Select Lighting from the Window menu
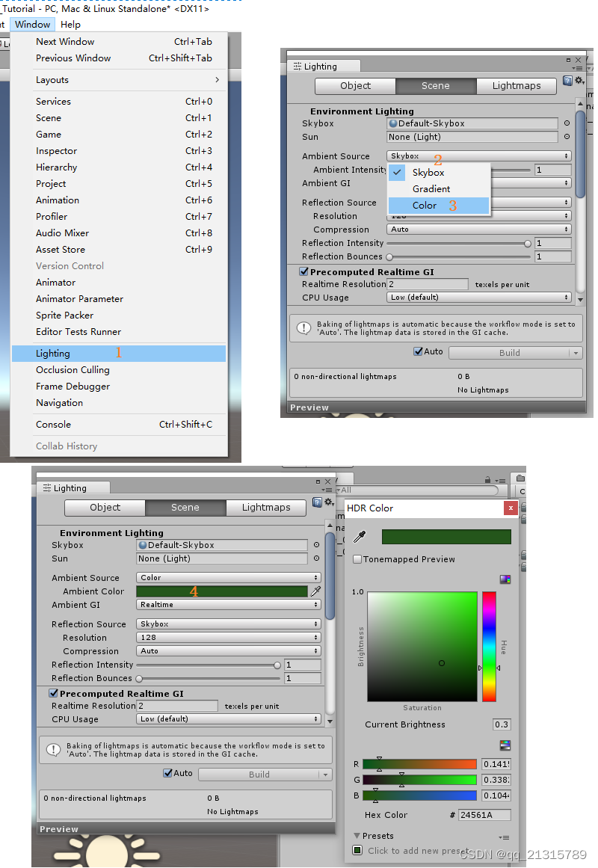The width and height of the screenshot is (598, 868). 52,354
